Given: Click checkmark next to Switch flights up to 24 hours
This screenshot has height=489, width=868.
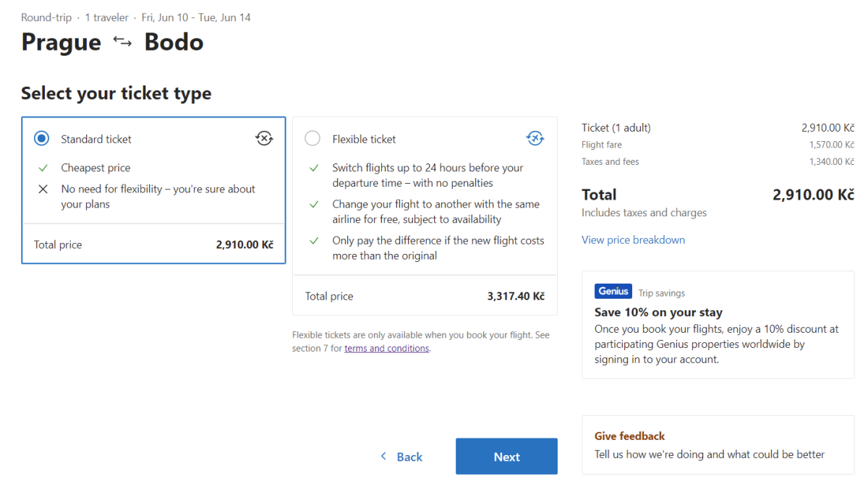Looking at the screenshot, I should pos(314,168).
